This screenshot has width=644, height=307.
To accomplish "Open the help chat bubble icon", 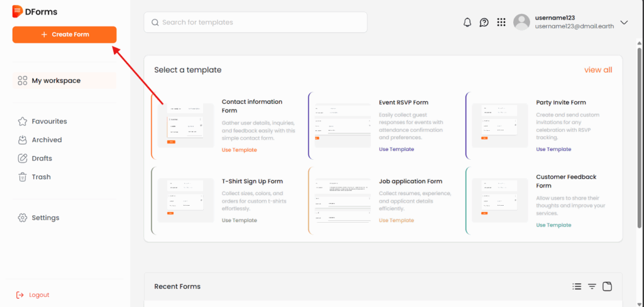I will (484, 23).
